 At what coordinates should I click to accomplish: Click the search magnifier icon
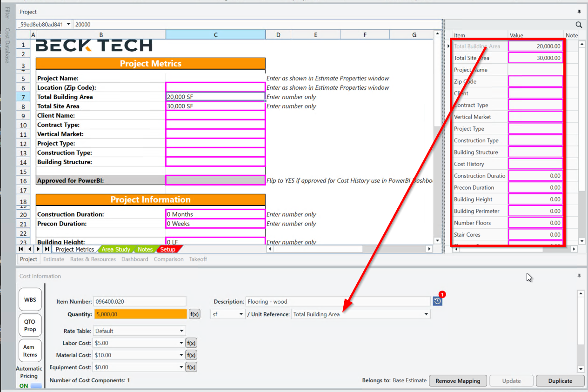[579, 25]
